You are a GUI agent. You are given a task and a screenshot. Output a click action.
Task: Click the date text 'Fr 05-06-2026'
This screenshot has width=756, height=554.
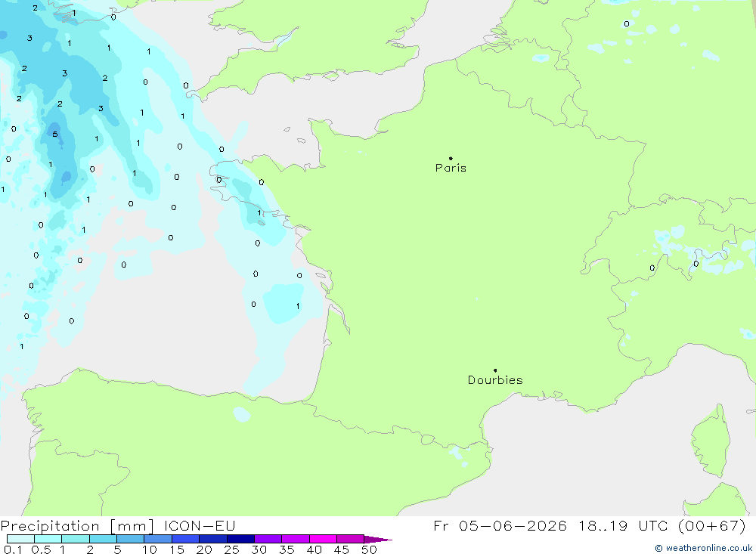[500, 525]
